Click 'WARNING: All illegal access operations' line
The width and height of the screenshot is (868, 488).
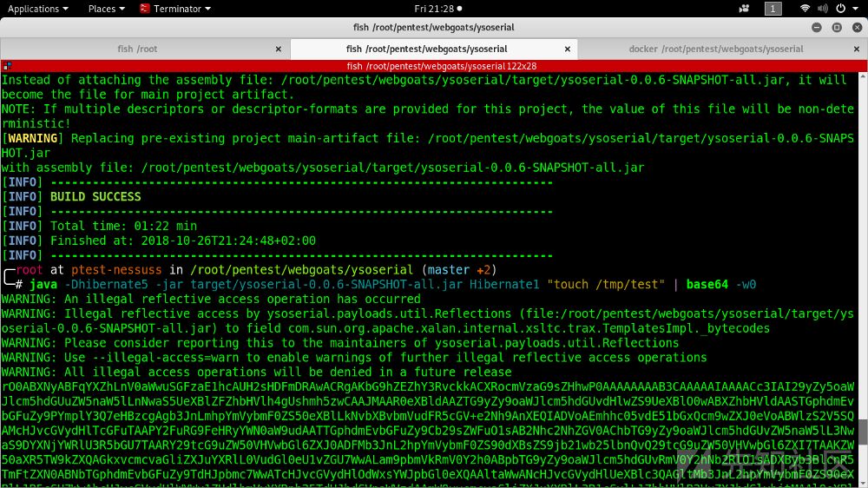point(256,372)
